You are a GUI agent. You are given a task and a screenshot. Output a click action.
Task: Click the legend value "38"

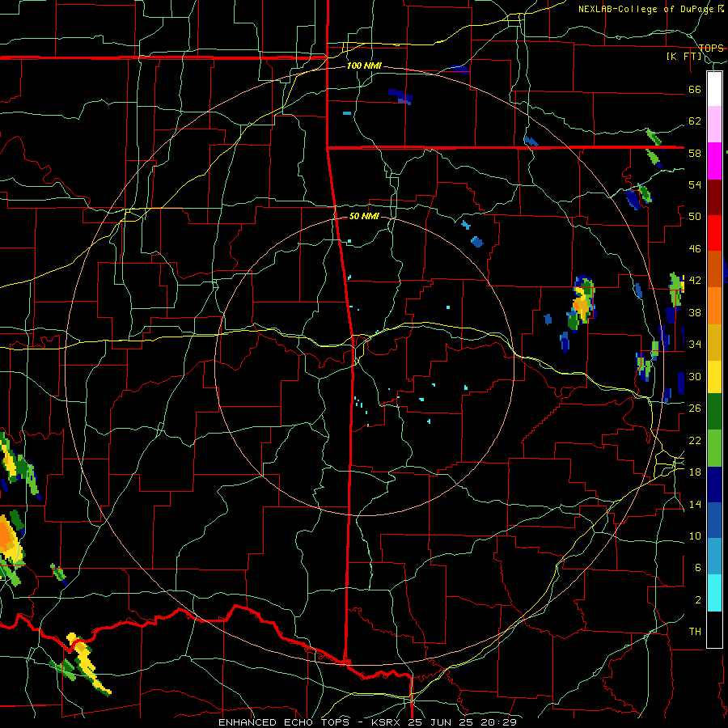pyautogui.click(x=695, y=312)
